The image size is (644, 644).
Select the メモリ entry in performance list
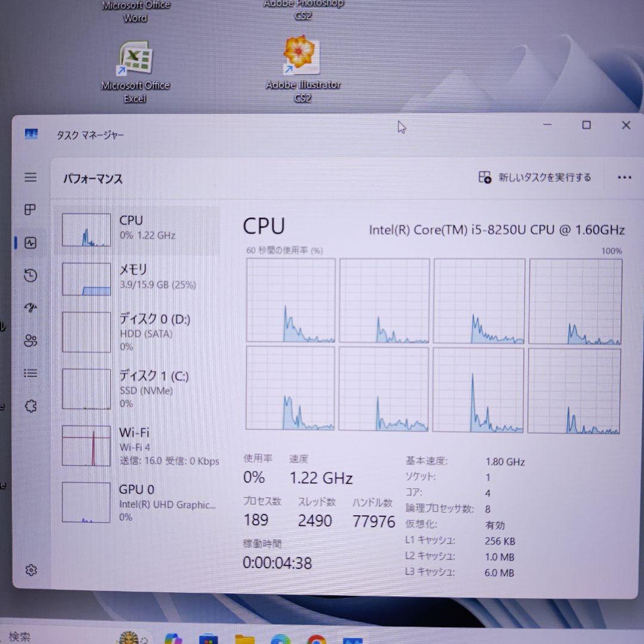[x=137, y=279]
